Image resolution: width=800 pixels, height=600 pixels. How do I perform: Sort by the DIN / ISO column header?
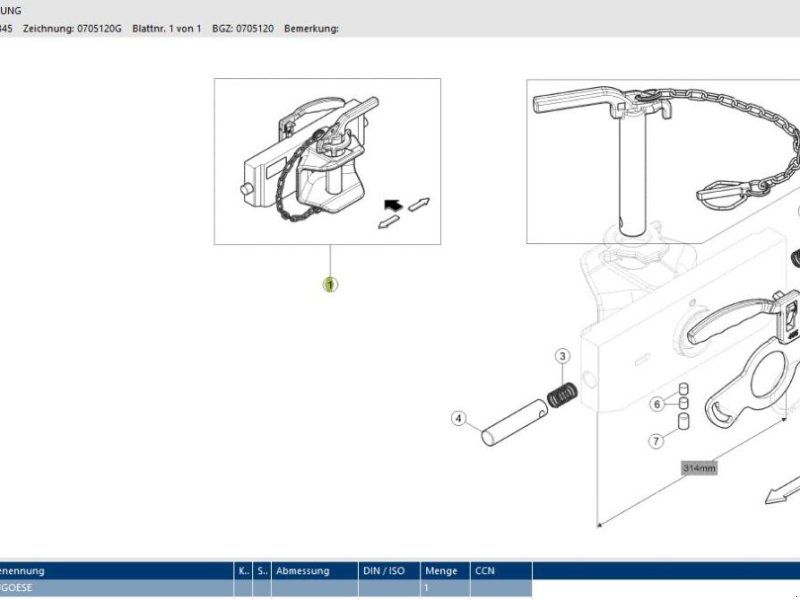pos(389,571)
